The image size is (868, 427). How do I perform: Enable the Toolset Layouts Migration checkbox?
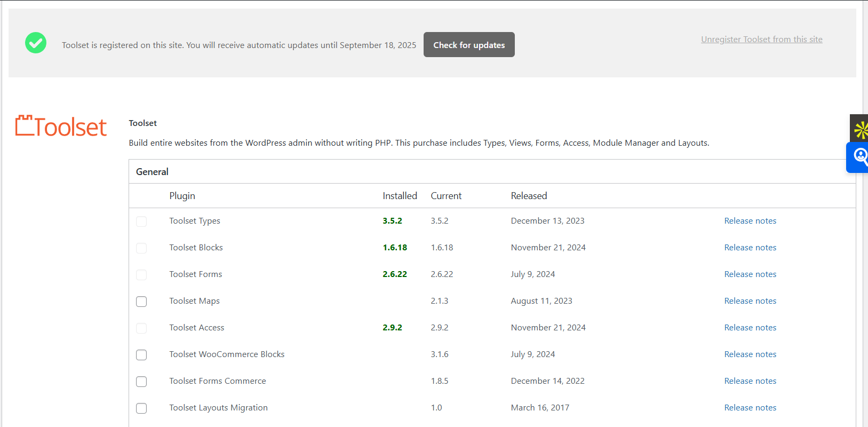[141, 408]
